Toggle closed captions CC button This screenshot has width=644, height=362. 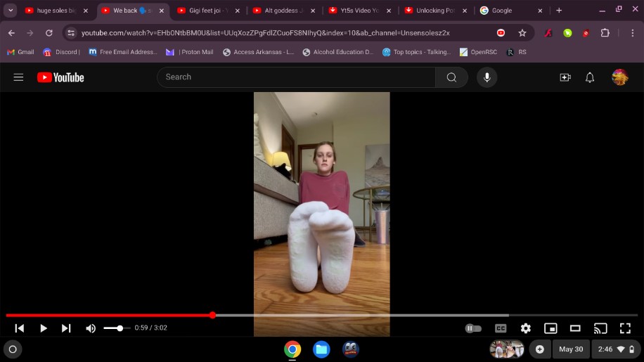(501, 328)
